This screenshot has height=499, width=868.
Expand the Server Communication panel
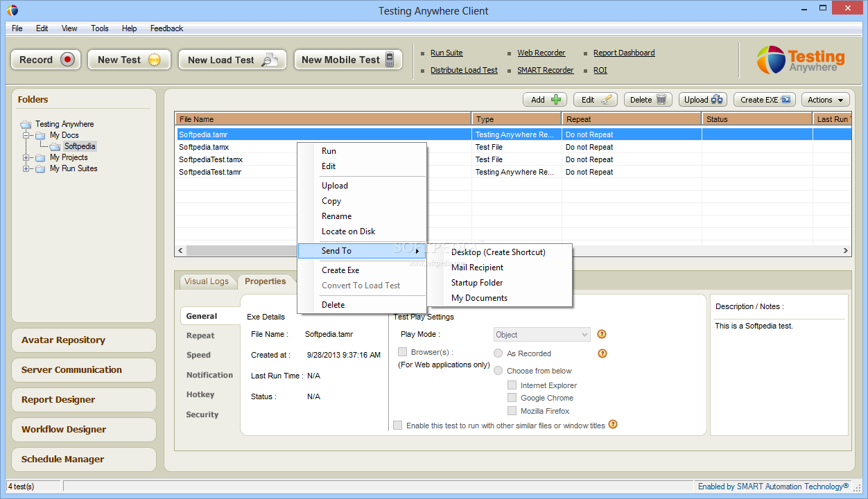click(x=84, y=370)
